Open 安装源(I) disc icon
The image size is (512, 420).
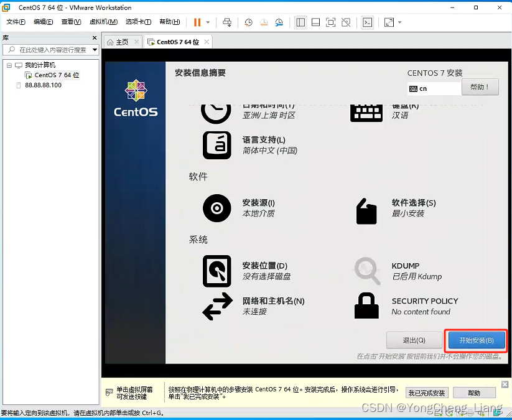[x=217, y=208]
